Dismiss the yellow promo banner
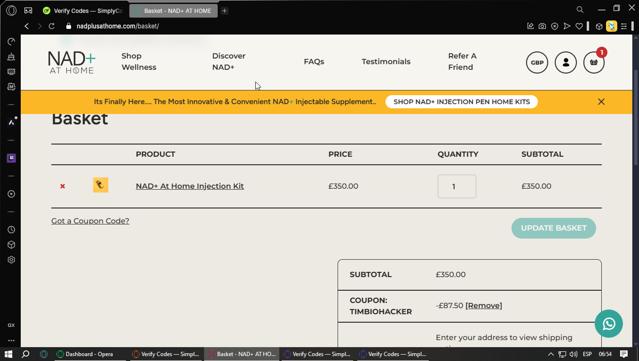The width and height of the screenshot is (639, 361). coord(601,102)
